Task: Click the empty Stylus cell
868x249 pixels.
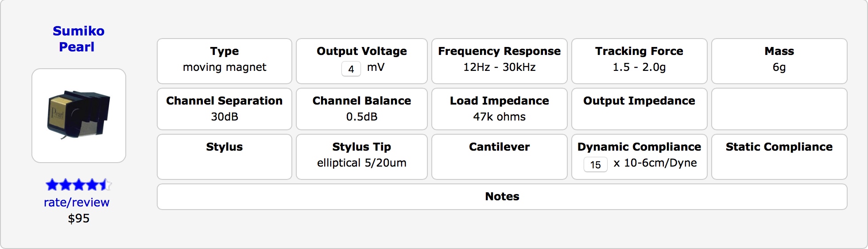Action: (x=225, y=157)
